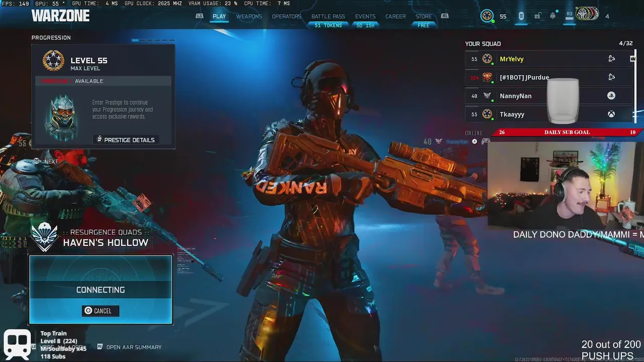Click the FREE label under Store
Screen dimensions: 644x362
pos(424,25)
